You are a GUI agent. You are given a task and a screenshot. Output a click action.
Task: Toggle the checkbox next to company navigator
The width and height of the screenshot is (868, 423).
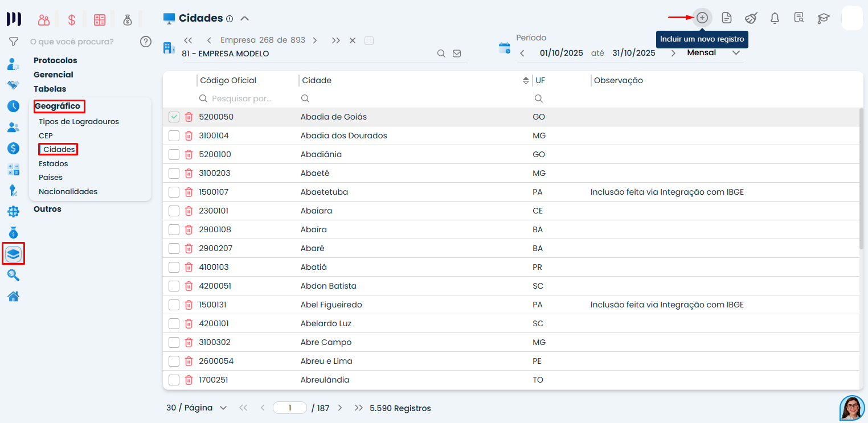click(369, 40)
